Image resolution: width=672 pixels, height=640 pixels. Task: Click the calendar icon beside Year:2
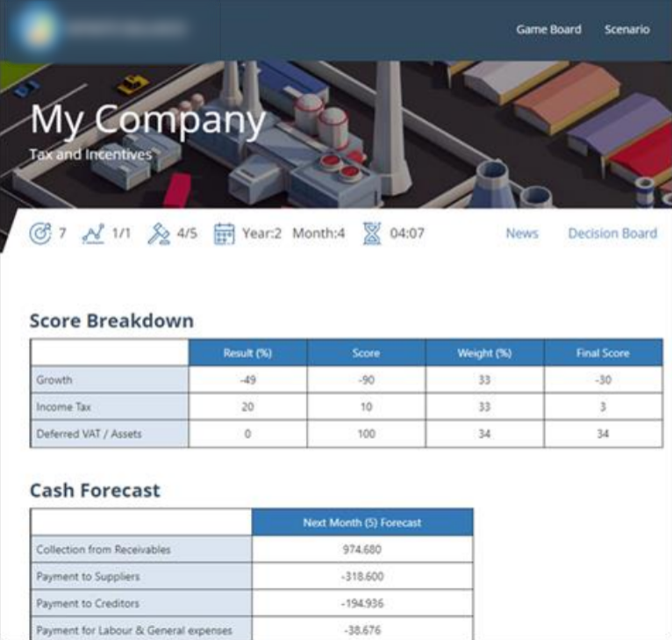pyautogui.click(x=224, y=234)
